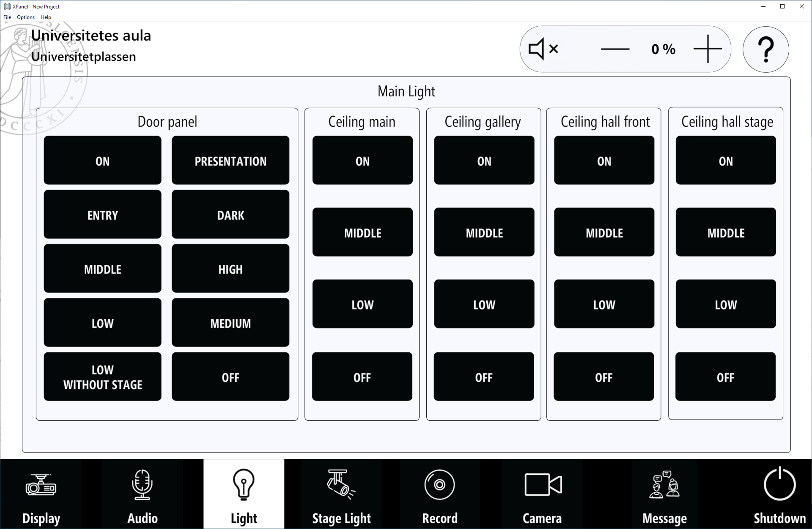Select Door panel MIDDLE preset
This screenshot has height=529, width=812.
[x=102, y=269]
